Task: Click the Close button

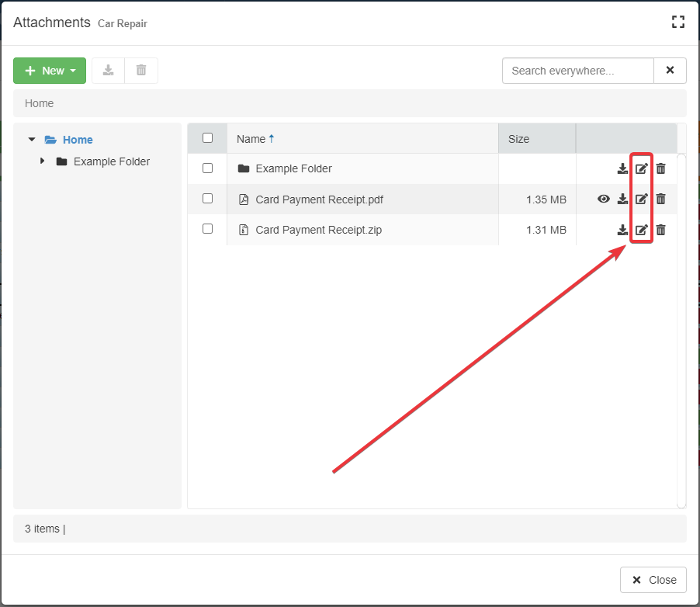Action: click(653, 580)
